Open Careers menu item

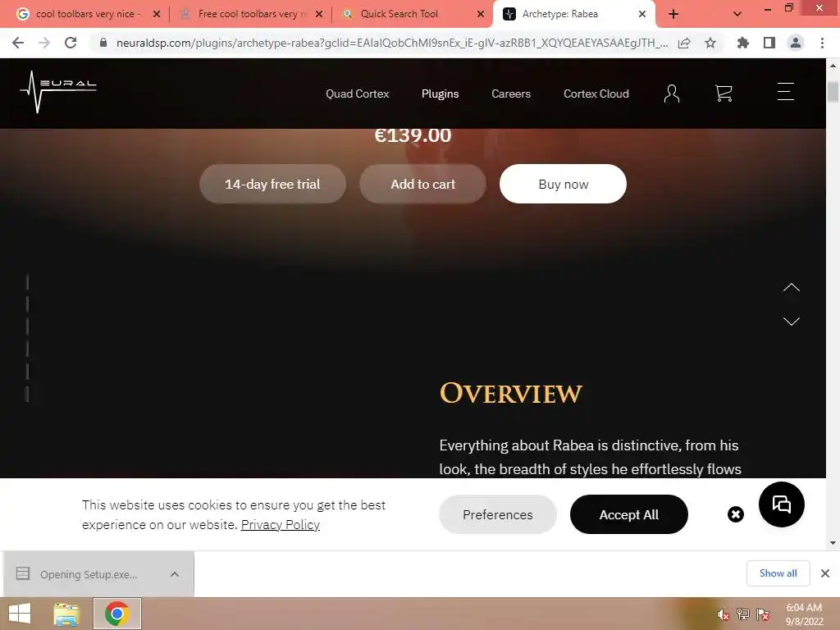pos(511,94)
